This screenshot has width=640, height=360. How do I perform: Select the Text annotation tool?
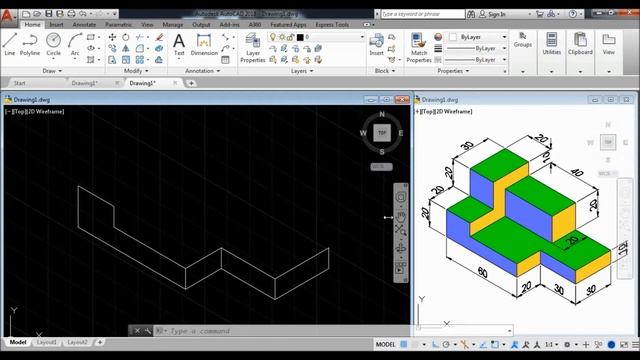tap(179, 45)
